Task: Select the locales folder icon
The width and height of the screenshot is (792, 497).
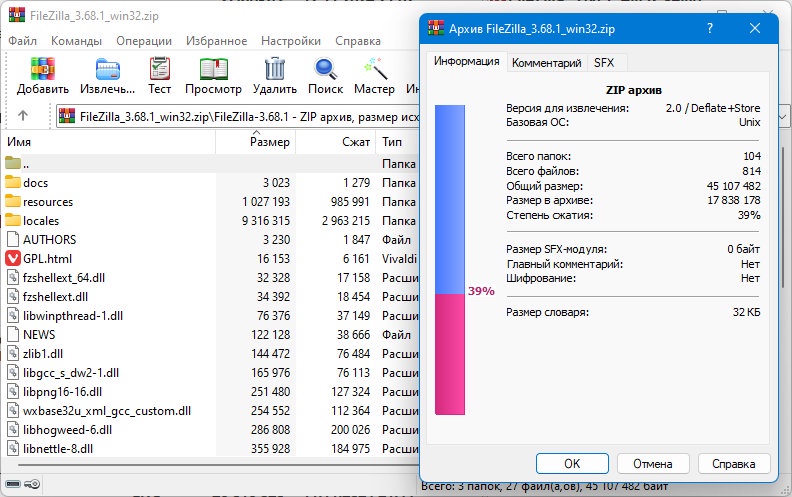Action: (13, 220)
